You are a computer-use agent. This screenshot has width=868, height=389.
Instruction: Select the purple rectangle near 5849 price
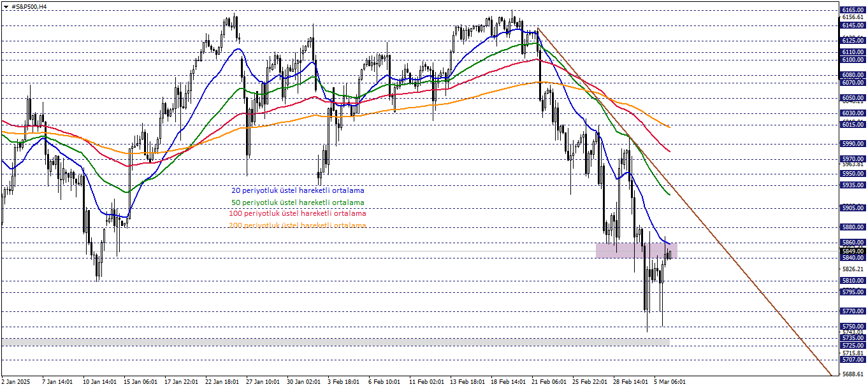pos(636,250)
